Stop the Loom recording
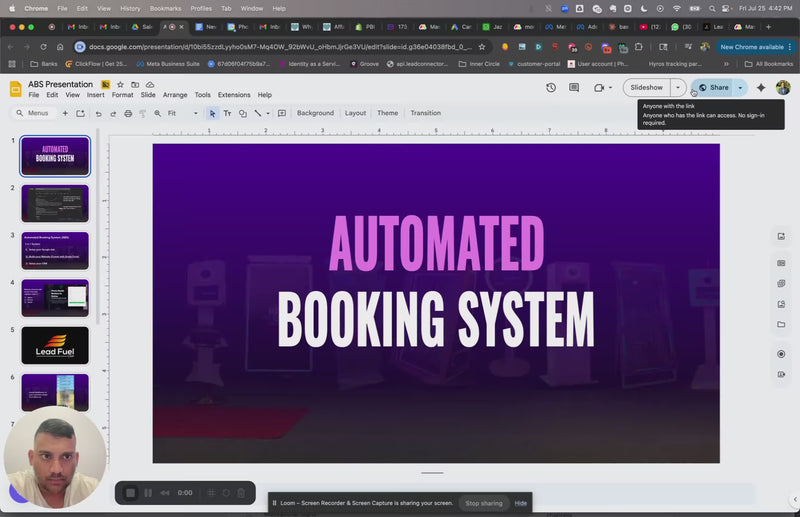Screen dimensions: 800x517 (x=130, y=493)
